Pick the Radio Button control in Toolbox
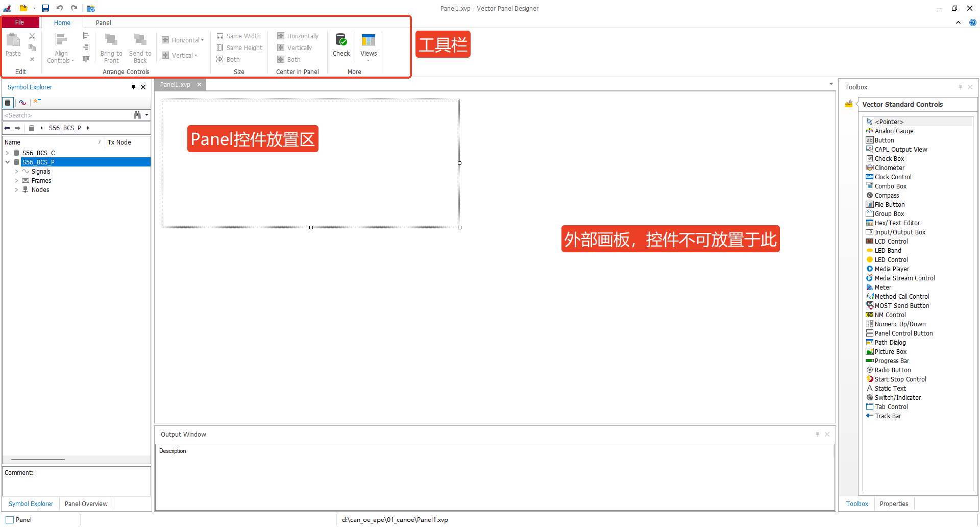The image size is (980, 527). coord(888,370)
